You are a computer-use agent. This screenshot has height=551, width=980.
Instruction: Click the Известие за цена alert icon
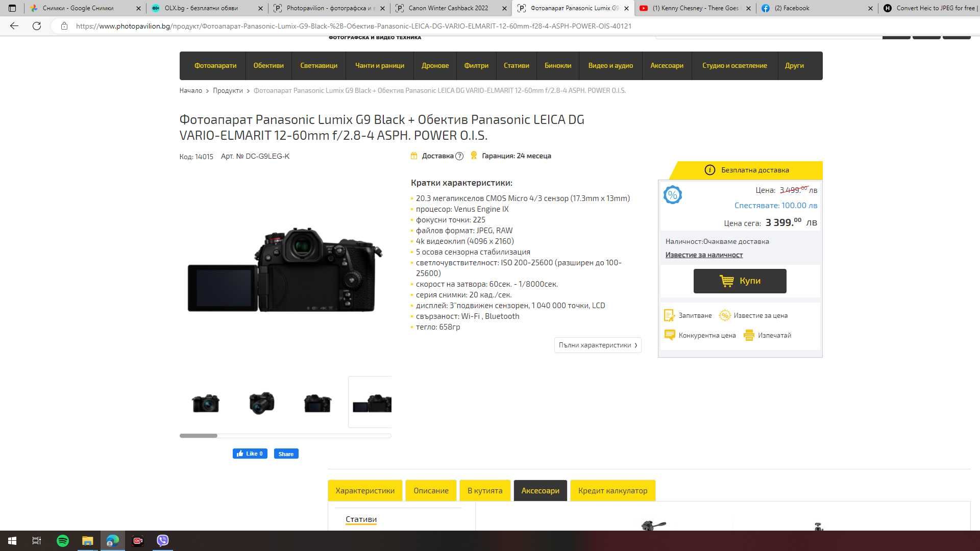(724, 315)
